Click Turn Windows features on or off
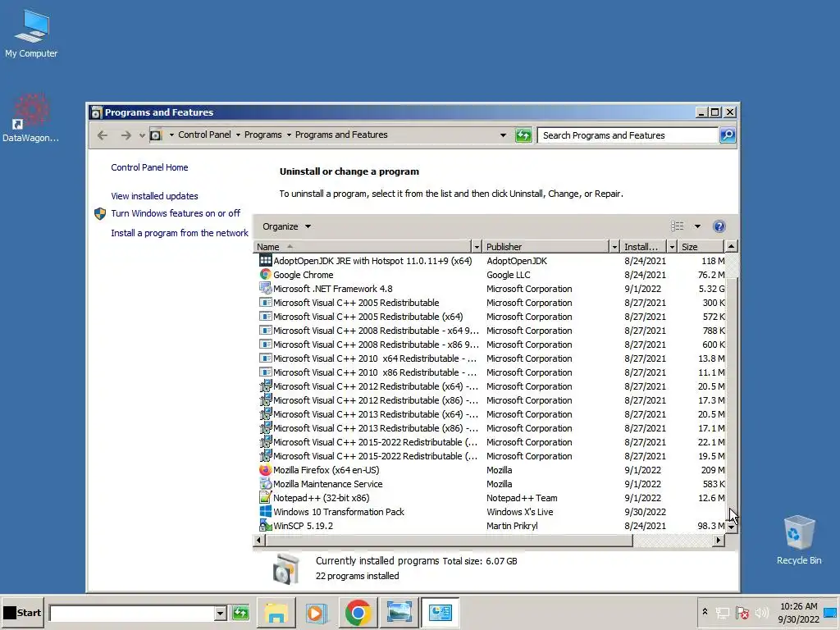This screenshot has width=840, height=630. pyautogui.click(x=176, y=213)
